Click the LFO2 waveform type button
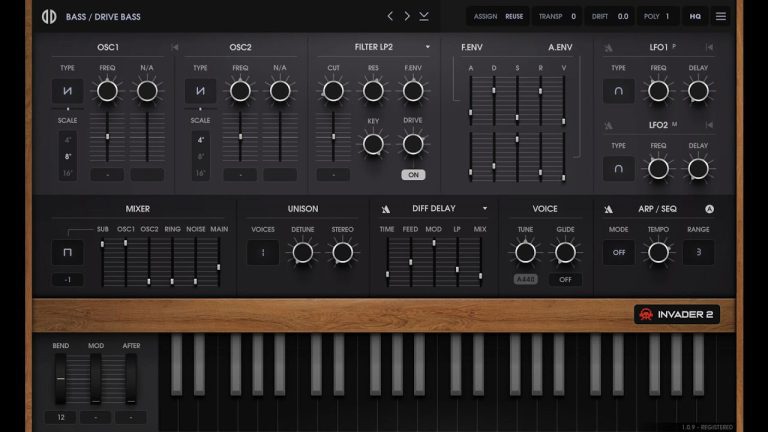Image resolution: width=768 pixels, height=432 pixels. click(x=618, y=168)
